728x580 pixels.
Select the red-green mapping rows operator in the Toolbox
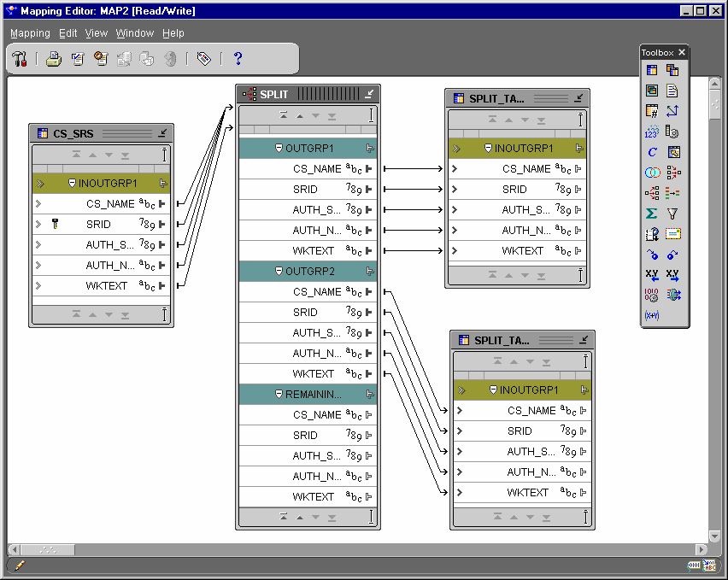tap(672, 192)
